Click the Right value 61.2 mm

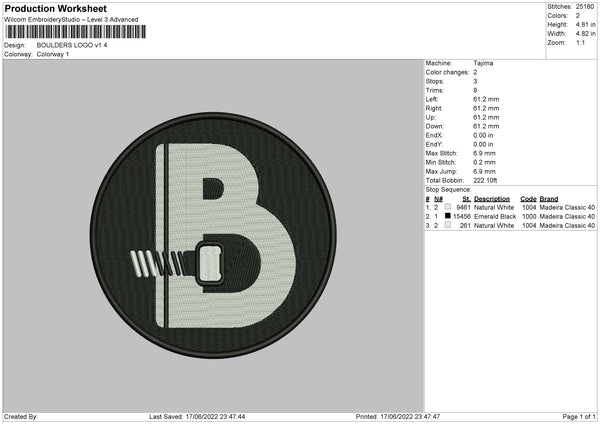[x=486, y=109]
